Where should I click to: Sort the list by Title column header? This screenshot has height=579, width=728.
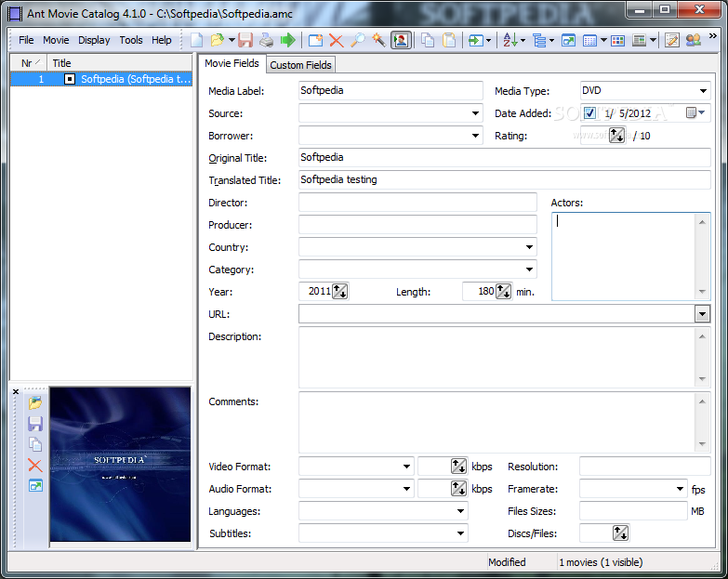coord(119,63)
